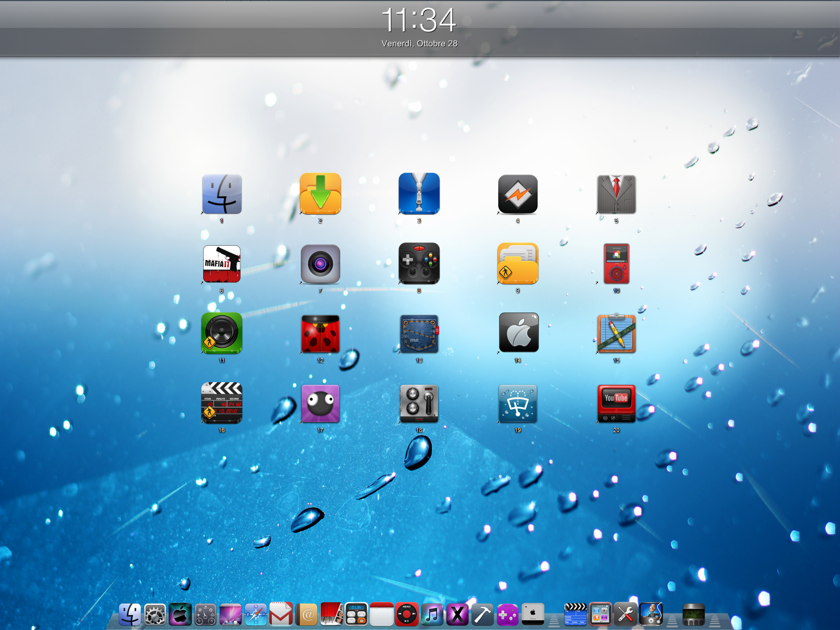Launch the red ladybug icon

(x=320, y=333)
